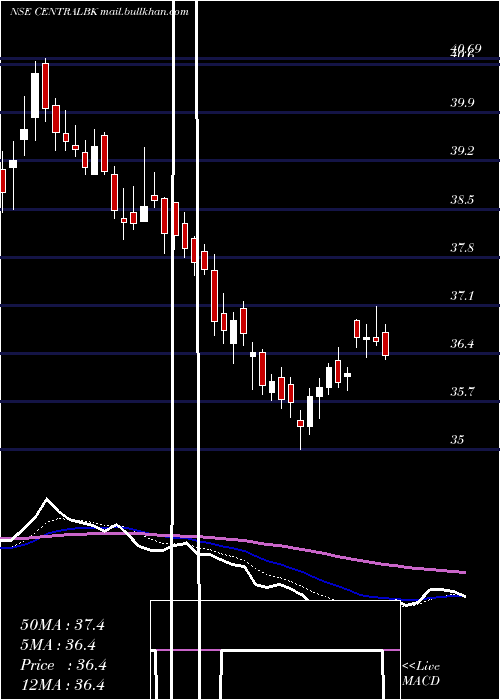Click the 39.9 price axis label
Screen dimensions: 500x700
pyautogui.click(x=462, y=103)
